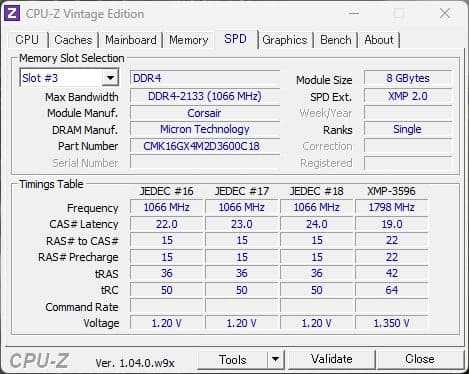
Task: Expand the Tools dropdown arrow
Action: click(275, 359)
